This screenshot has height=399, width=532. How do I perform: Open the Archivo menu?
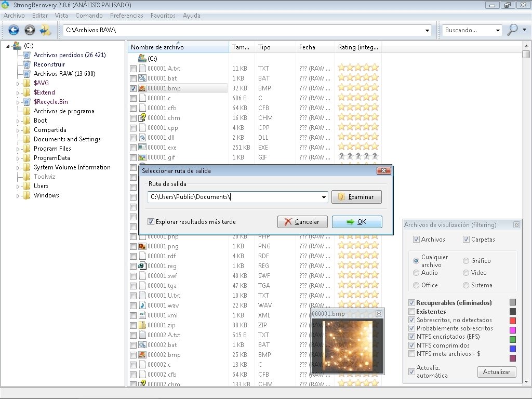pos(14,16)
